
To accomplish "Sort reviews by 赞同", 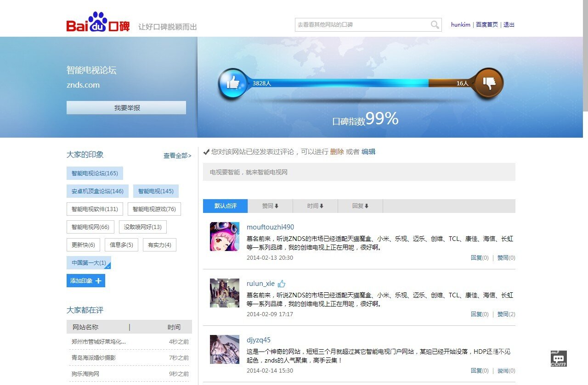I will pos(270,206).
